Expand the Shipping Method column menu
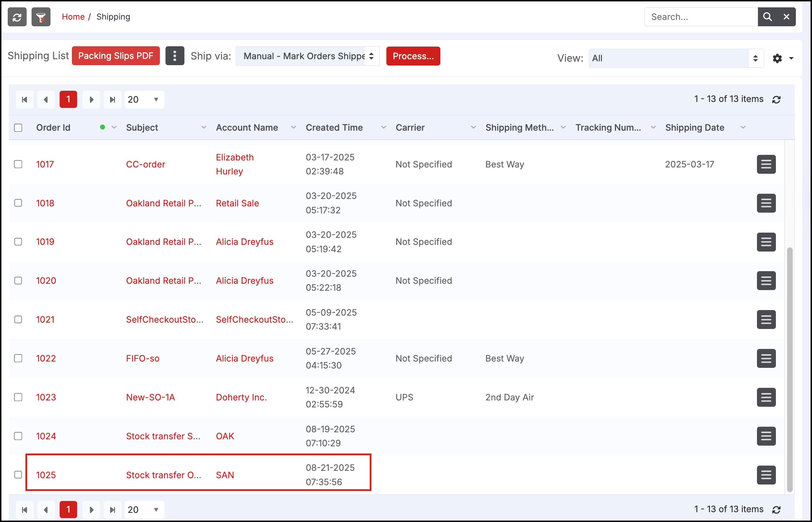The width and height of the screenshot is (812, 522). pyautogui.click(x=563, y=128)
